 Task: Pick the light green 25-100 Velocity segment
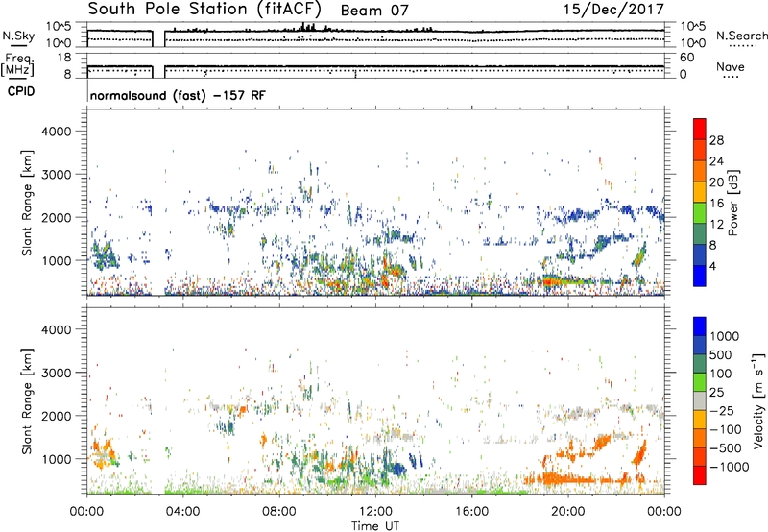700,382
